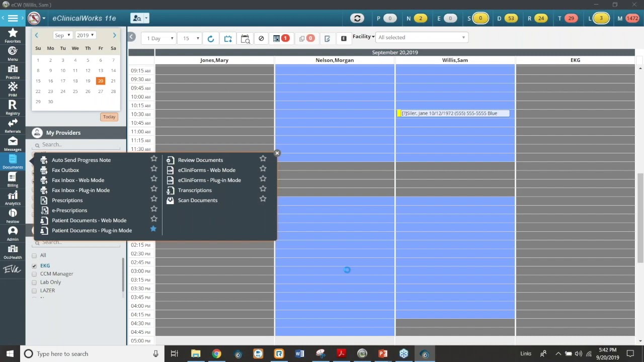Go to the next calendar month
Image resolution: width=644 pixels, height=362 pixels.
pyautogui.click(x=114, y=35)
